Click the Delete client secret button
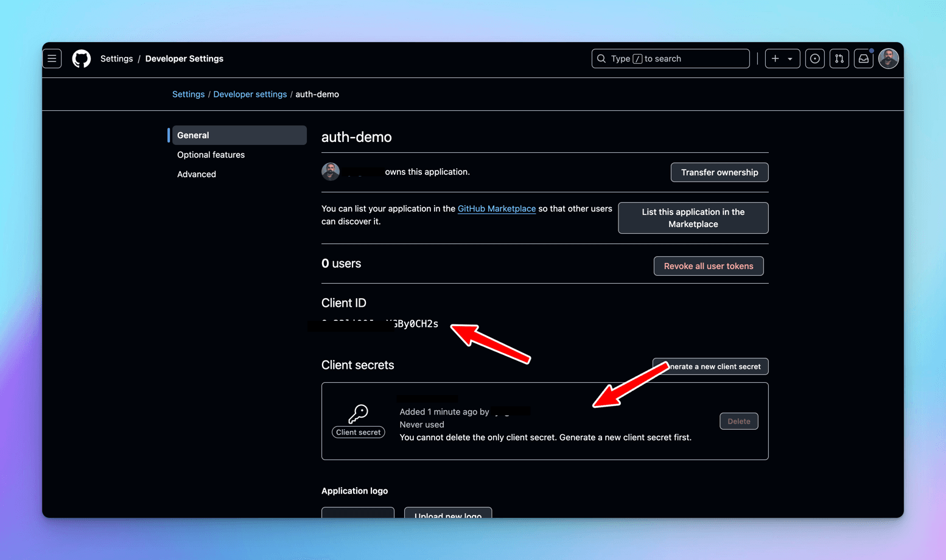This screenshot has width=946, height=560. pos(738,421)
